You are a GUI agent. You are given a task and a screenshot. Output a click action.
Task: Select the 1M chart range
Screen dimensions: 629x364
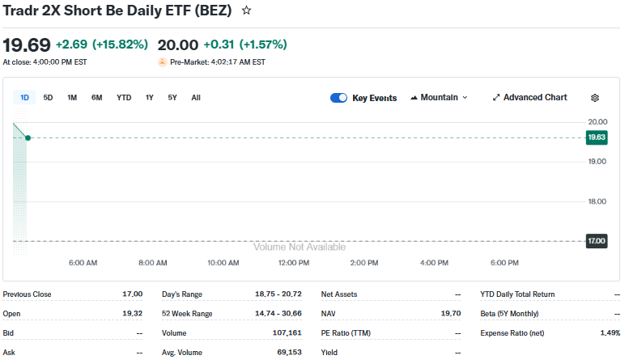72,98
